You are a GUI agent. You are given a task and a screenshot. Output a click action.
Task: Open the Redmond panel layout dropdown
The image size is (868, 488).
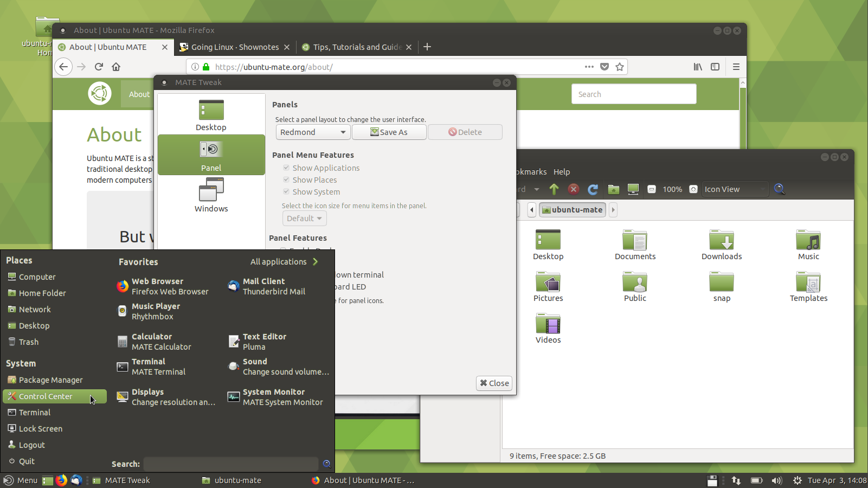[x=313, y=132]
